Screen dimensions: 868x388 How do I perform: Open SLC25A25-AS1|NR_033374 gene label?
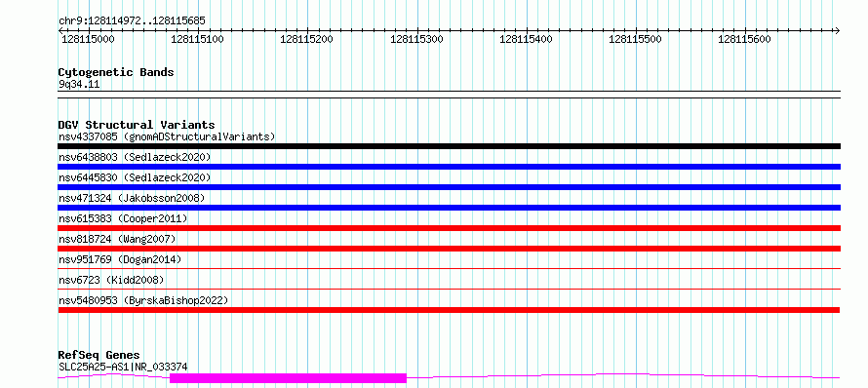point(123,367)
